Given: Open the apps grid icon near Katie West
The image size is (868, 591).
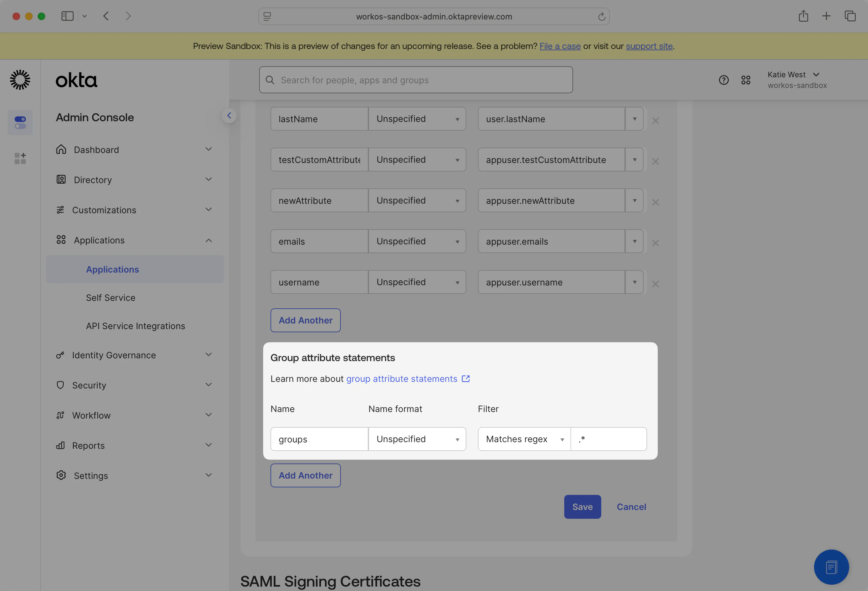Looking at the screenshot, I should pos(746,80).
